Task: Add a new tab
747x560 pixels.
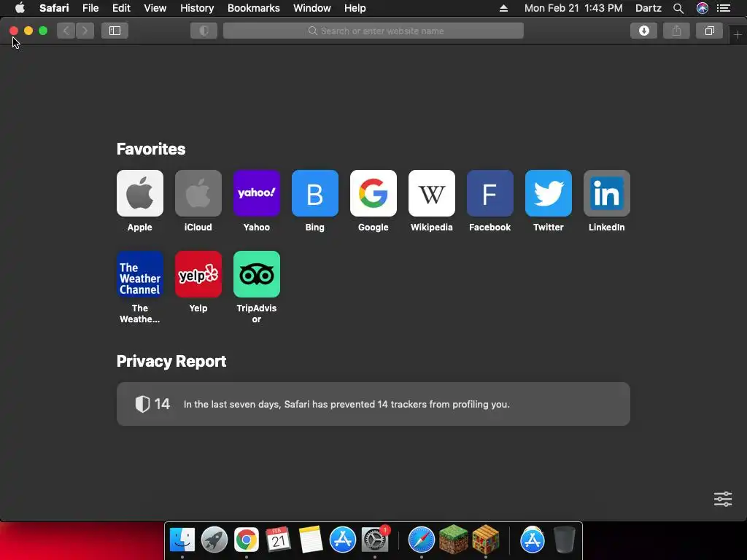Action: [x=738, y=35]
